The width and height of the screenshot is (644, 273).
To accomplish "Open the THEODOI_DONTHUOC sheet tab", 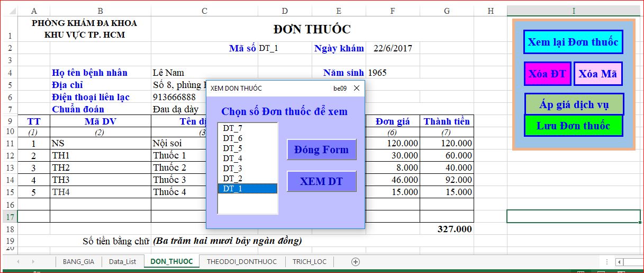I will 242,261.
